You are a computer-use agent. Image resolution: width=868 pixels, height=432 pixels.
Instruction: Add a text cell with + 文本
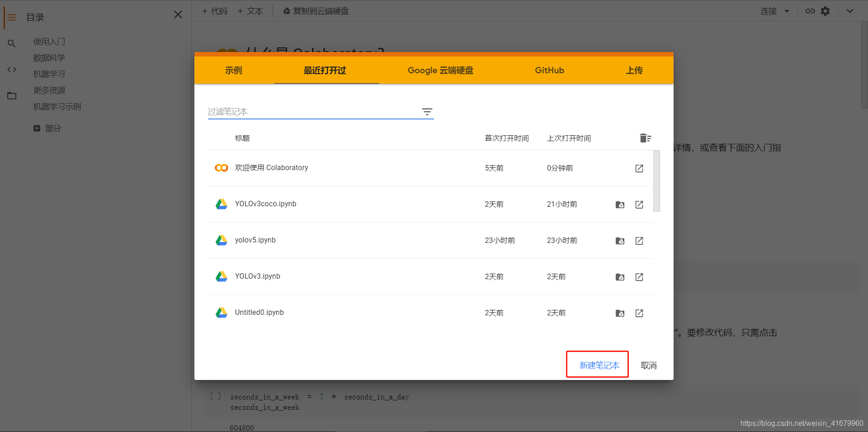pyautogui.click(x=250, y=11)
